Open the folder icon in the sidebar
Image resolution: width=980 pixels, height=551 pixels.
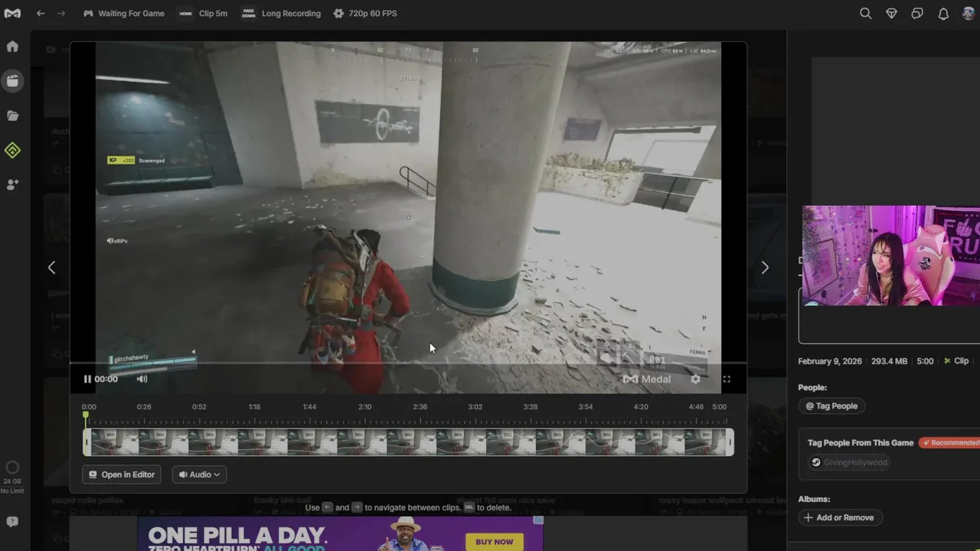12,116
